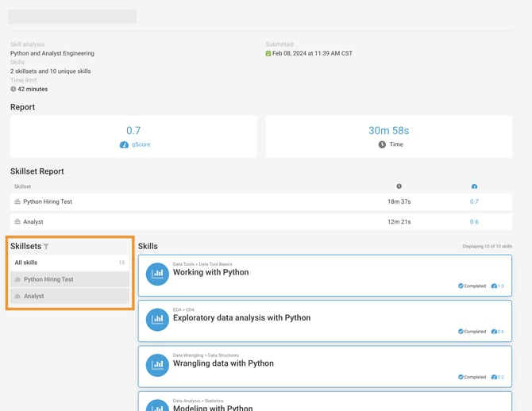Click the Analyst row's 0.6 score

474,221
